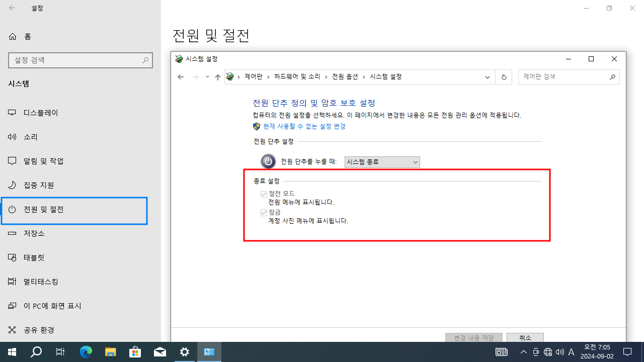Maximize the 시스템 설정 window
644x362 pixels.
(591, 59)
